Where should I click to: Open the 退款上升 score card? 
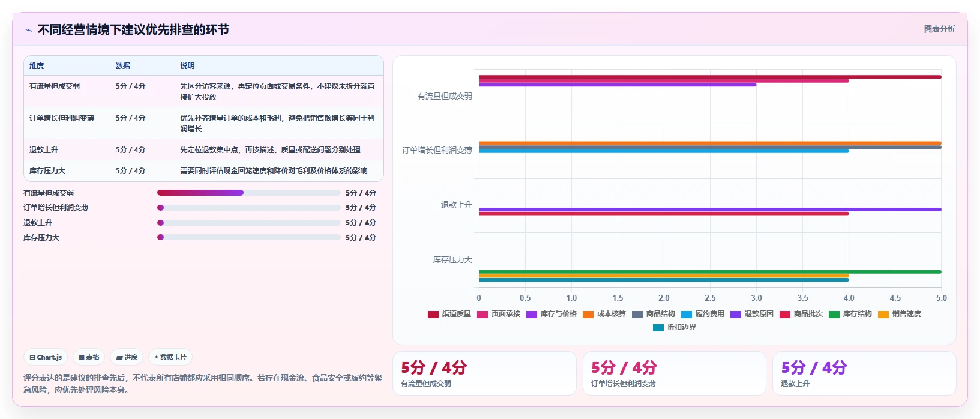pyautogui.click(x=864, y=373)
